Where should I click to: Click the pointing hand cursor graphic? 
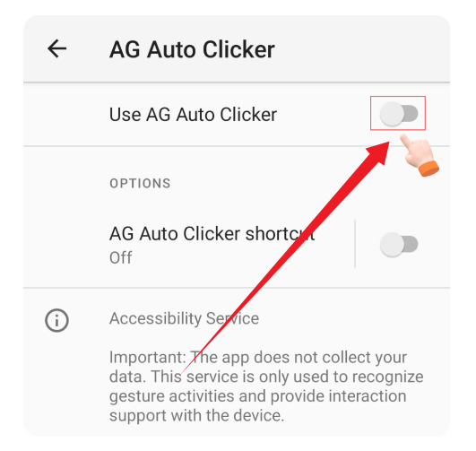(x=419, y=155)
